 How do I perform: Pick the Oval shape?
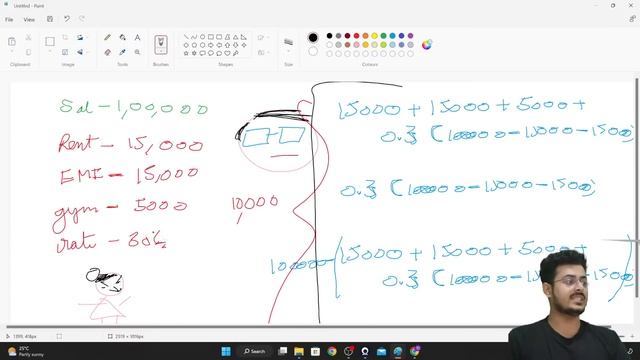(x=202, y=37)
